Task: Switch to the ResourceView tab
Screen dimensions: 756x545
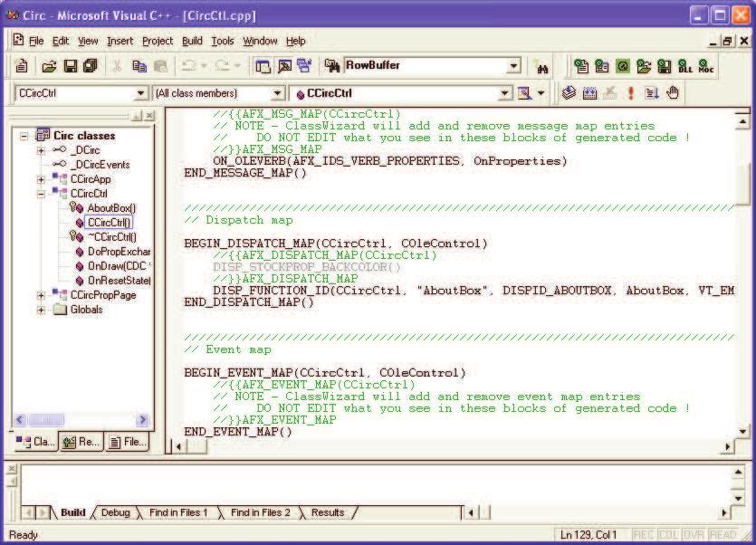Action: pos(81,441)
